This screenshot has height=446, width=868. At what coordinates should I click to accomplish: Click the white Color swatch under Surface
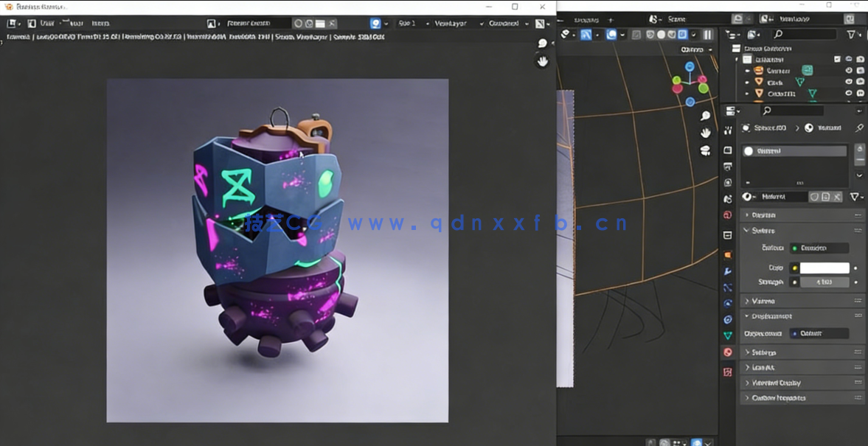(x=826, y=267)
